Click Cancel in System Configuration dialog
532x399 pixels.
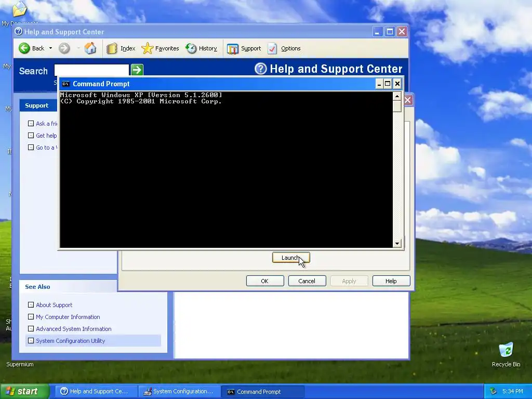pyautogui.click(x=307, y=281)
